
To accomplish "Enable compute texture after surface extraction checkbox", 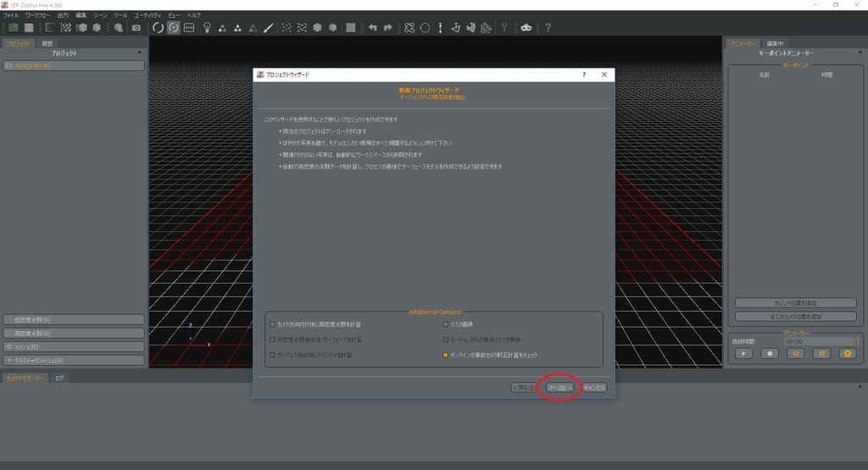I will [x=272, y=355].
